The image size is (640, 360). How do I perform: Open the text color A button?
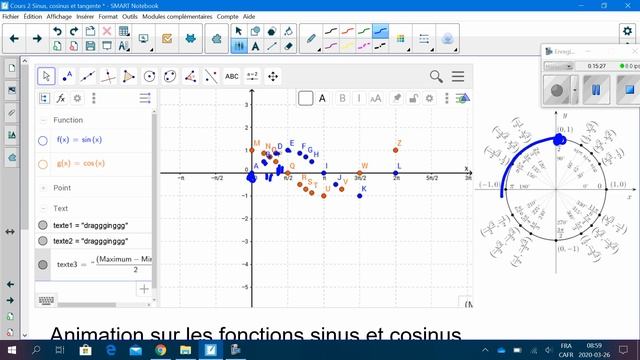(x=322, y=98)
